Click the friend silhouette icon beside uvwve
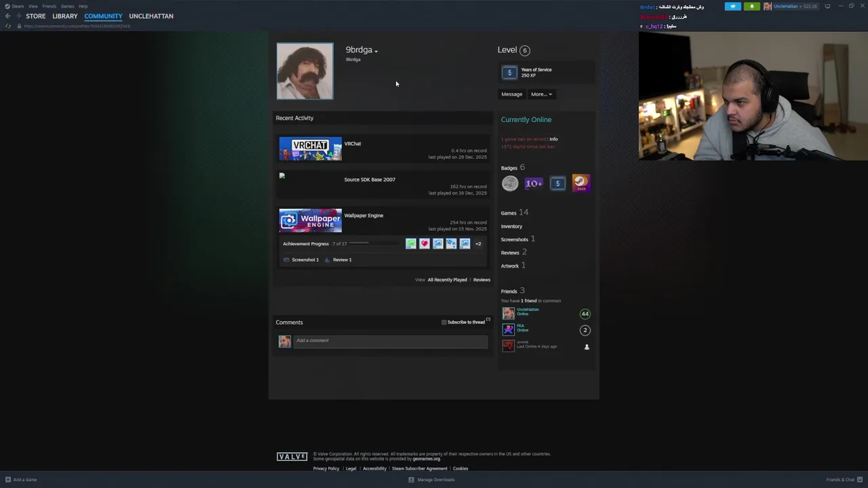The width and height of the screenshot is (868, 488). point(587,347)
